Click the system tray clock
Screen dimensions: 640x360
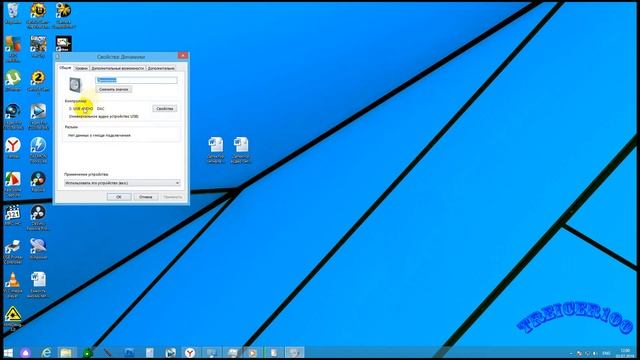pyautogui.click(x=625, y=353)
